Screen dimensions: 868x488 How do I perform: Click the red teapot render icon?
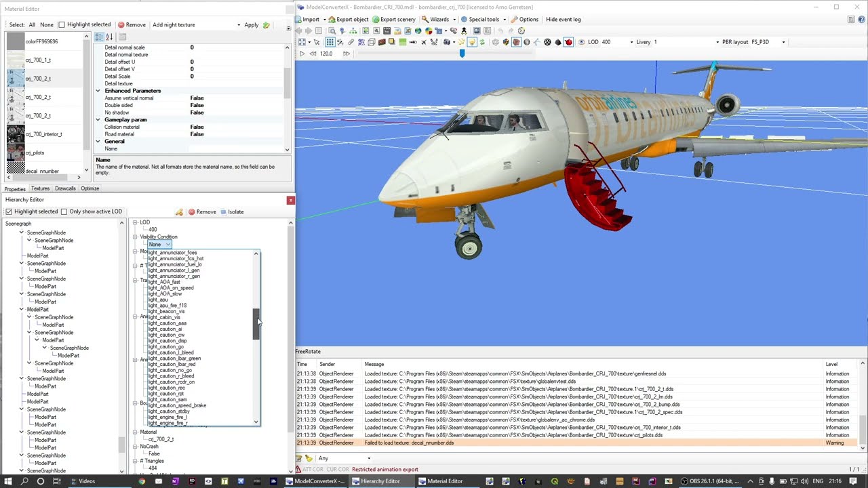point(568,42)
